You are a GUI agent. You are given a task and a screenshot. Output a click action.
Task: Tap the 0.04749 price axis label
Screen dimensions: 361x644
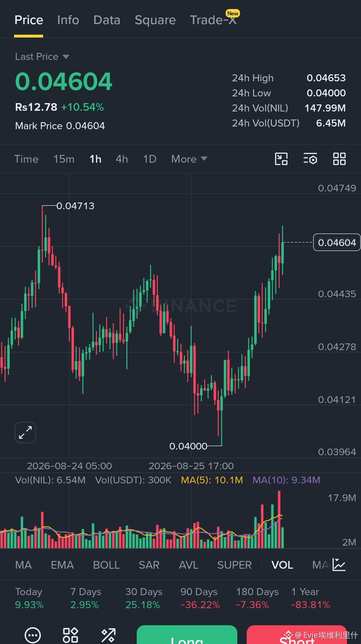click(337, 188)
